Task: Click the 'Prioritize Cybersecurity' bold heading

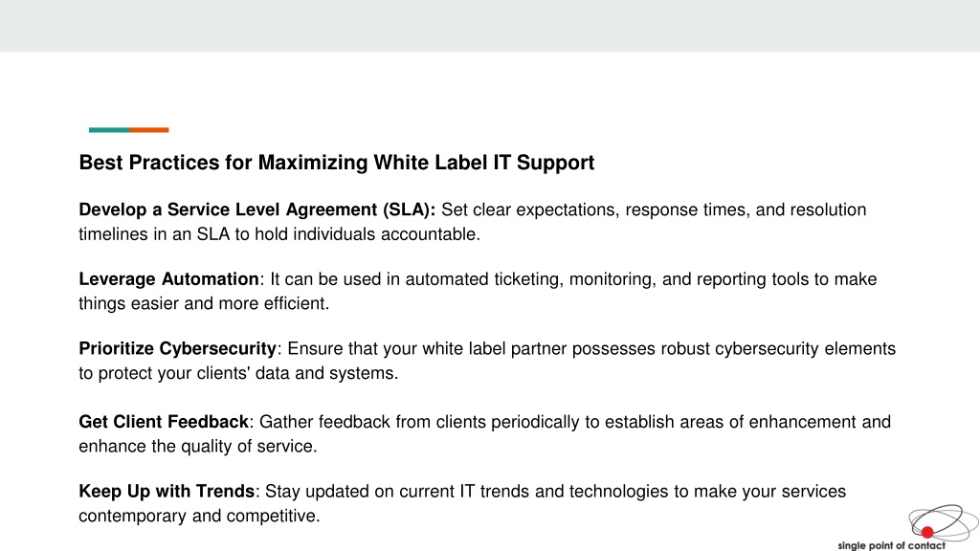Action: (x=177, y=348)
